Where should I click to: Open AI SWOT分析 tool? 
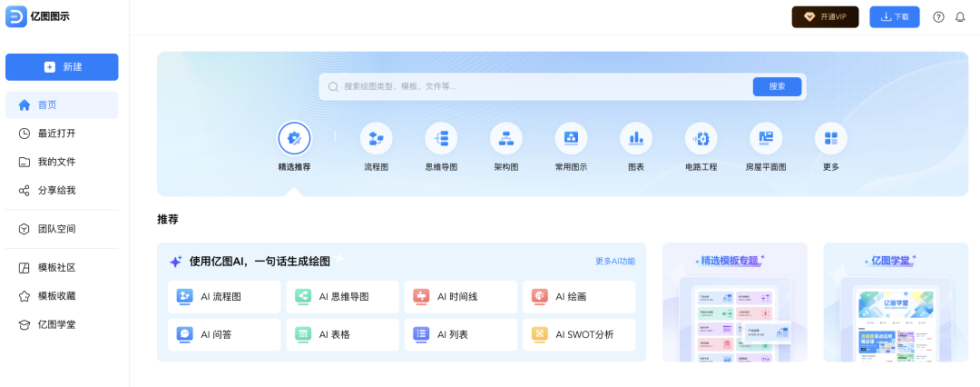tap(579, 335)
